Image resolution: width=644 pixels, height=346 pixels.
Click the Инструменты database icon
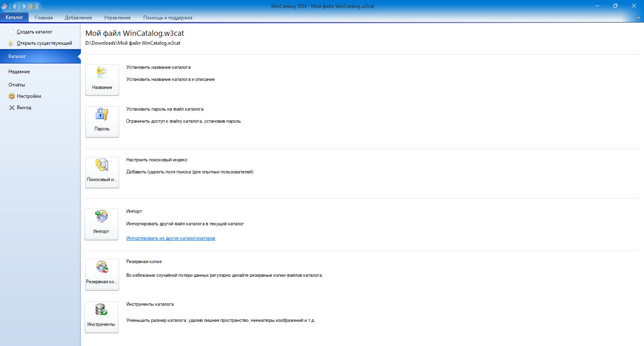[101, 309]
